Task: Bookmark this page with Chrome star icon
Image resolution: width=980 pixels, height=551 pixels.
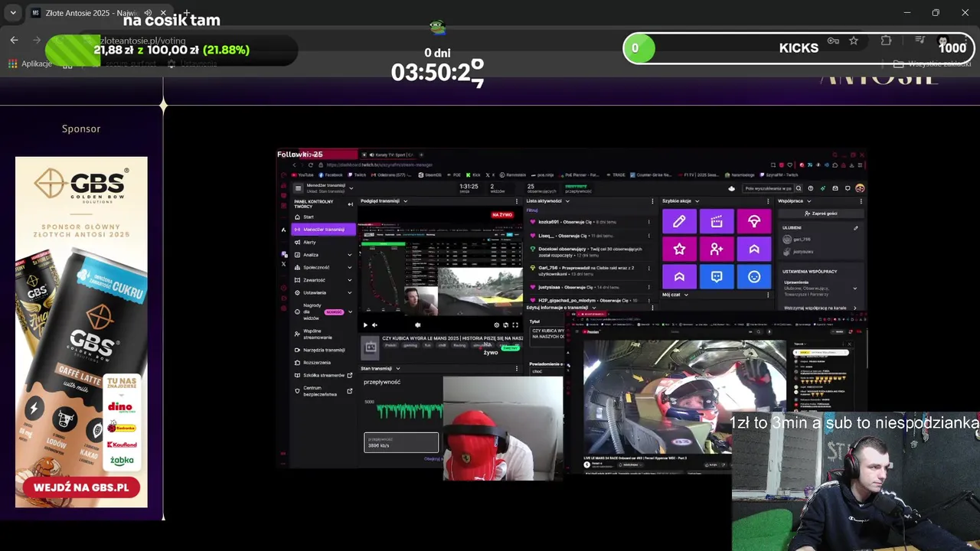Action: [854, 41]
